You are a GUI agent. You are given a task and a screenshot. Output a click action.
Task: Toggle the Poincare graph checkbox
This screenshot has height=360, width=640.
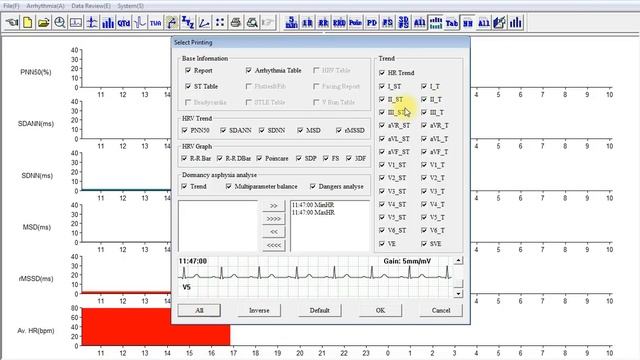pos(259,158)
